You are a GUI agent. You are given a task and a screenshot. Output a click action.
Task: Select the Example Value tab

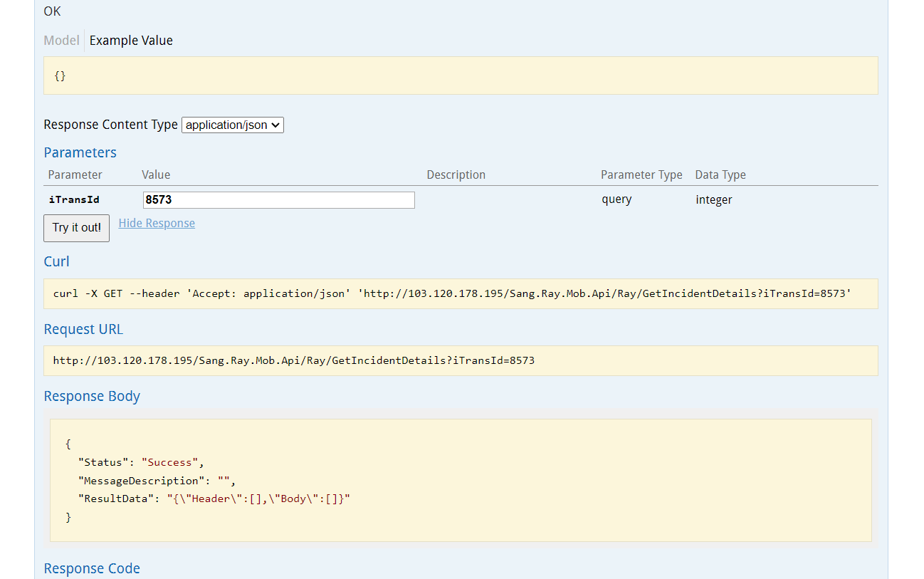tap(131, 41)
